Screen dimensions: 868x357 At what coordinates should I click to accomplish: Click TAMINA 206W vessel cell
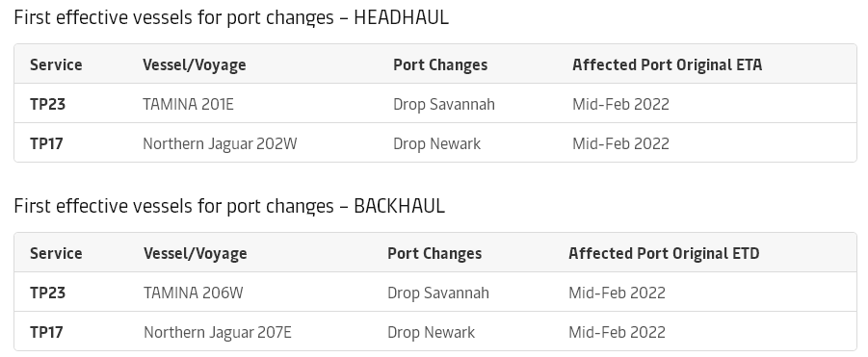(194, 293)
